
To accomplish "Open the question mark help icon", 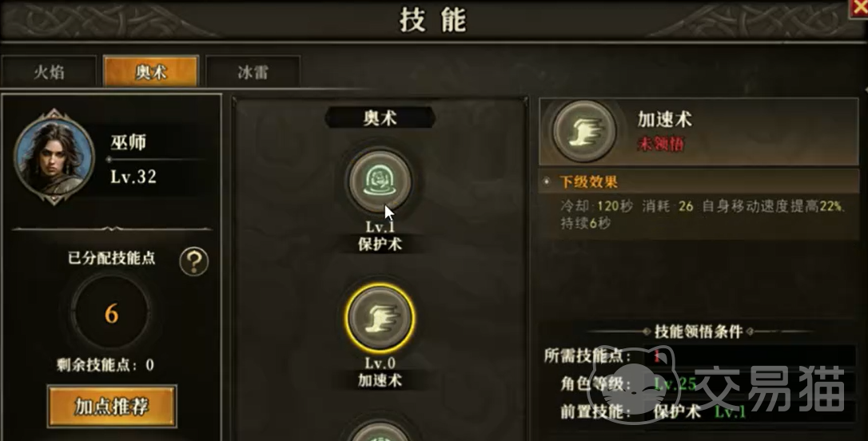I will (193, 261).
